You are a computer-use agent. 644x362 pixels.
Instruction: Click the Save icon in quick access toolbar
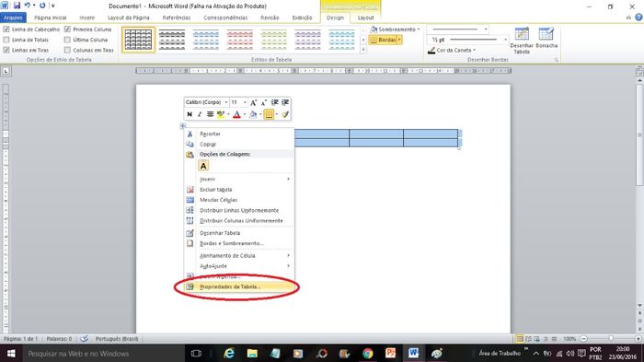click(x=17, y=6)
